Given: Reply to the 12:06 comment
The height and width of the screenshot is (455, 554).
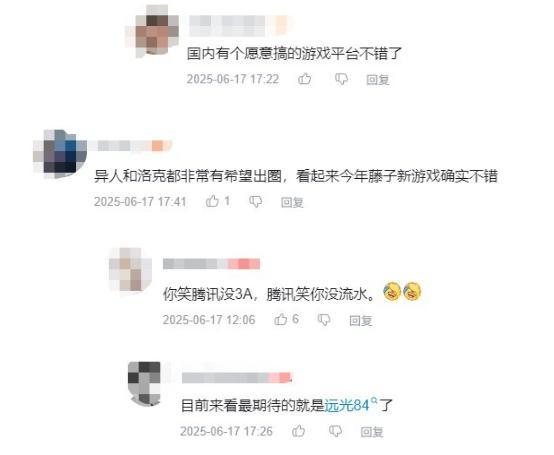Looking at the screenshot, I should click(361, 320).
